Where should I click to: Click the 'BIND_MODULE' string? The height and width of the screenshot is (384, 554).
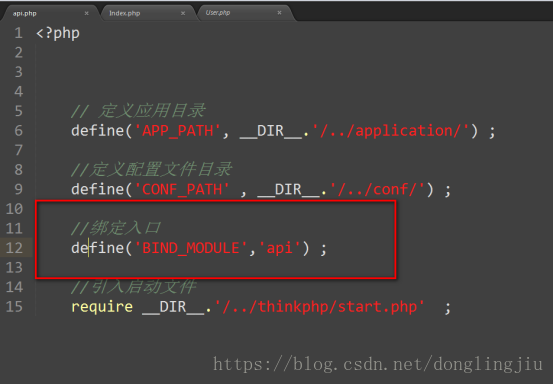pos(191,248)
